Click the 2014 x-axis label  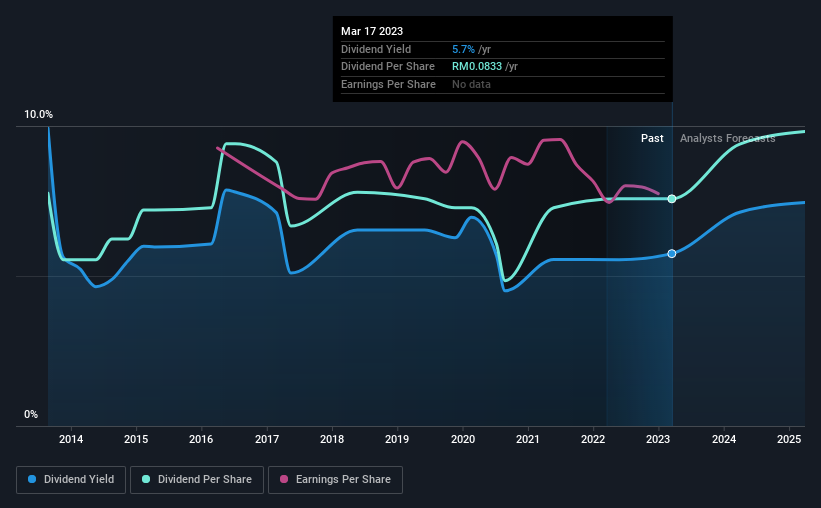click(x=71, y=439)
